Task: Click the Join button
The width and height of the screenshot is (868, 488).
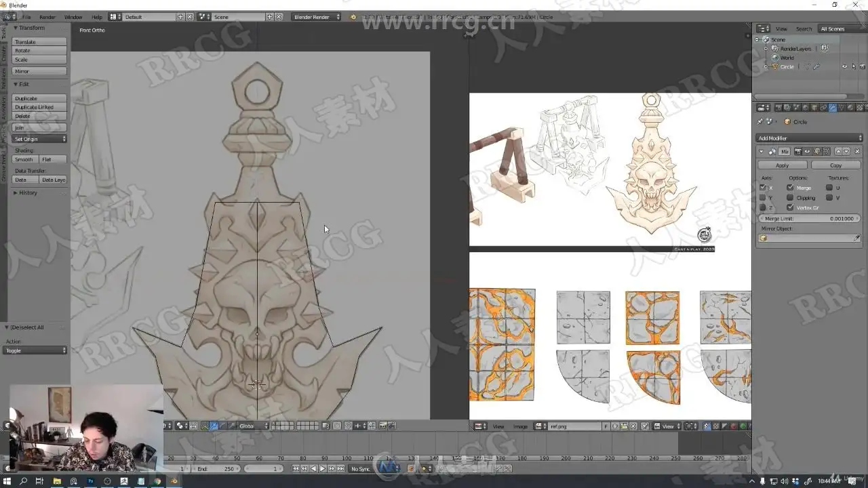Action: click(x=40, y=127)
